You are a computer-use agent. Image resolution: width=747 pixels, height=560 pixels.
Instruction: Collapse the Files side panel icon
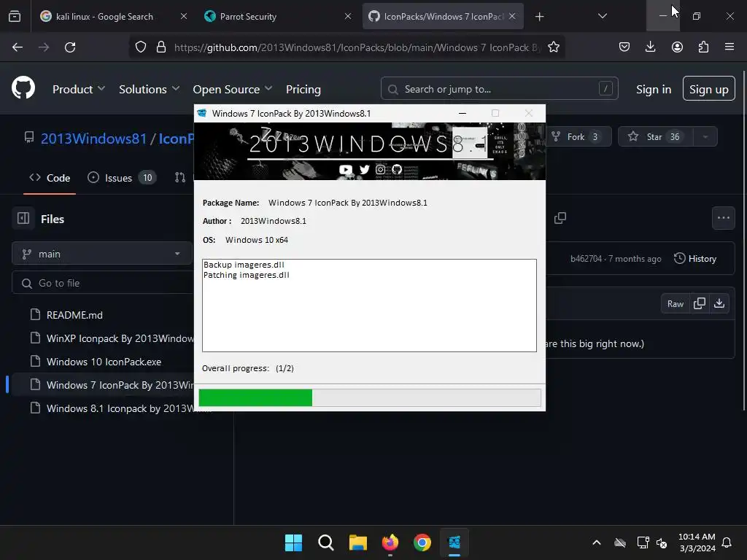pyautogui.click(x=23, y=219)
